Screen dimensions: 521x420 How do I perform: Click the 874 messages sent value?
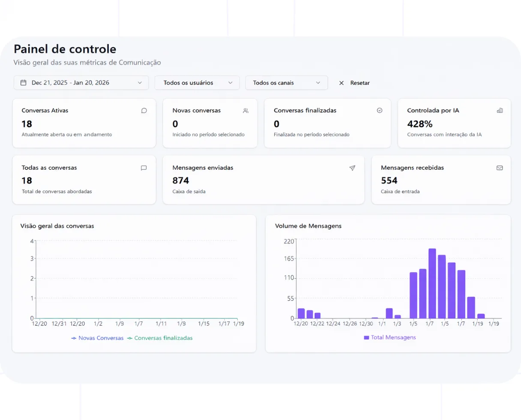pos(181,180)
